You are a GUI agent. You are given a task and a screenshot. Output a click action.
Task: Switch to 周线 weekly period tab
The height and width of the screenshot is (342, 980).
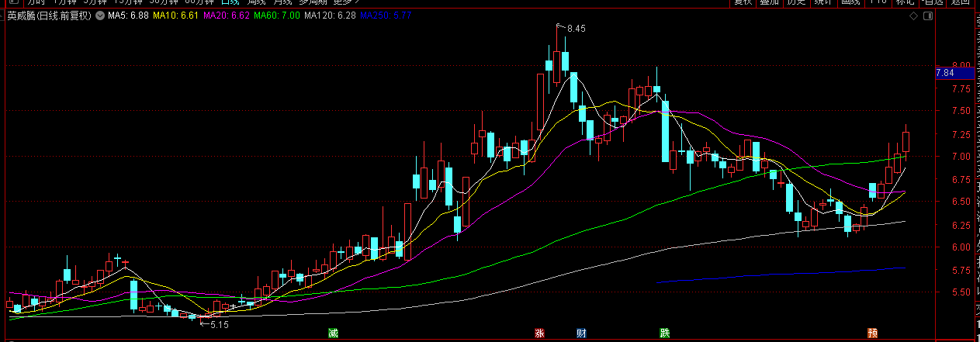click(x=258, y=2)
